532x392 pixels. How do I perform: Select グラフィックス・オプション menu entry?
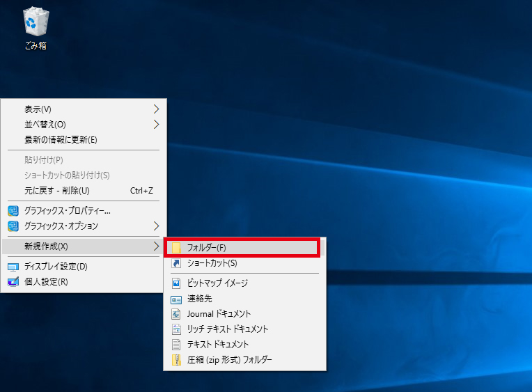point(84,226)
